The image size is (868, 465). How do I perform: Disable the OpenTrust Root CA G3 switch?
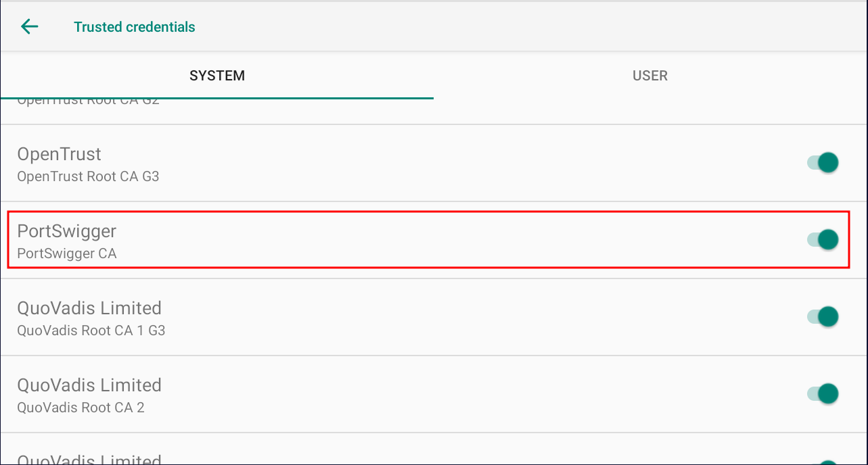tap(823, 163)
